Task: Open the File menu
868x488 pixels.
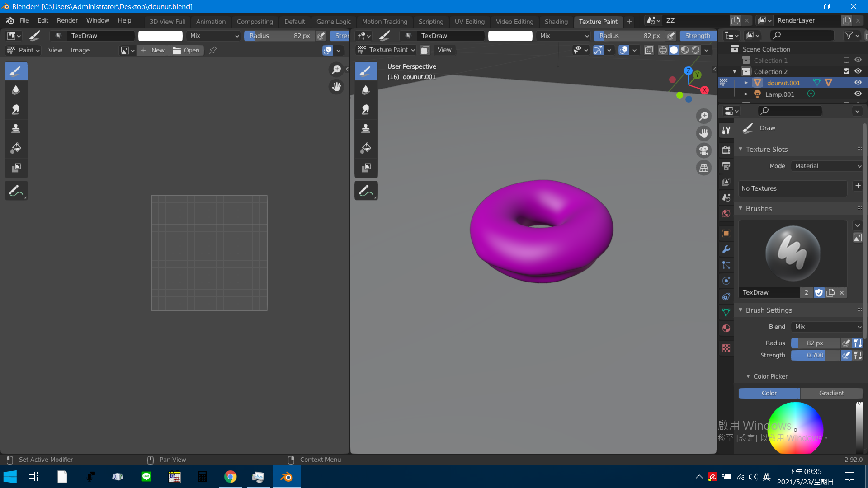Action: point(24,21)
